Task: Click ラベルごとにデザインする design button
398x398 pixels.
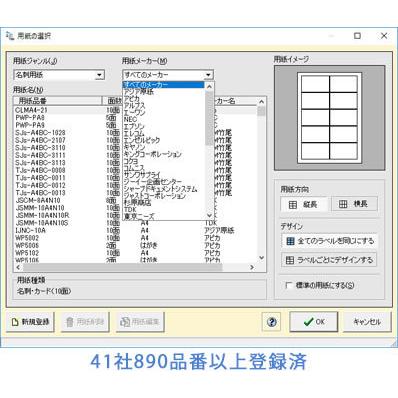Action: pyautogui.click(x=329, y=260)
